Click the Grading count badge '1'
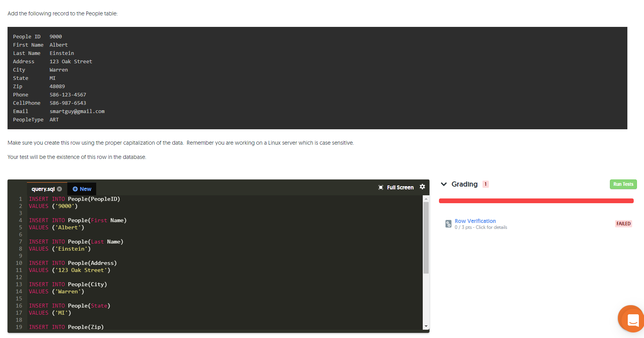The width and height of the screenshot is (644, 338). (x=486, y=184)
